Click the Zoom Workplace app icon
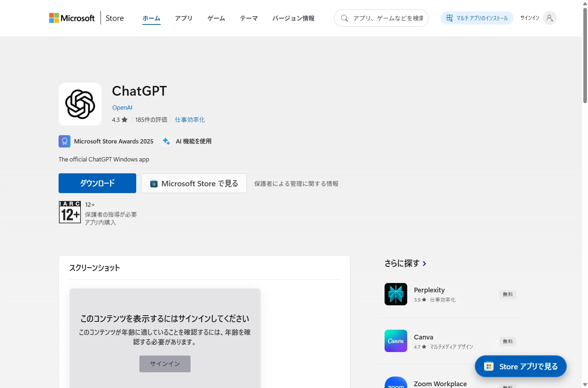 pos(396,382)
